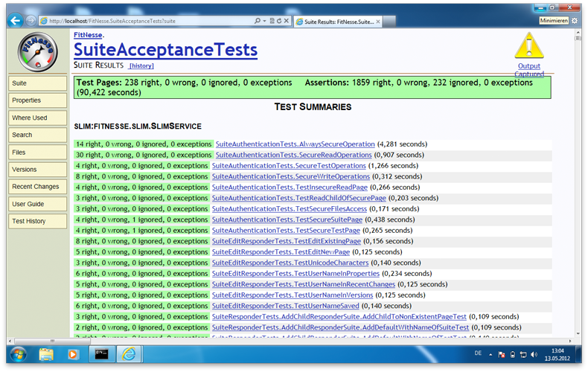The height and width of the screenshot is (372, 588).
Task: Click the Output Captured text link
Action: pos(528,70)
